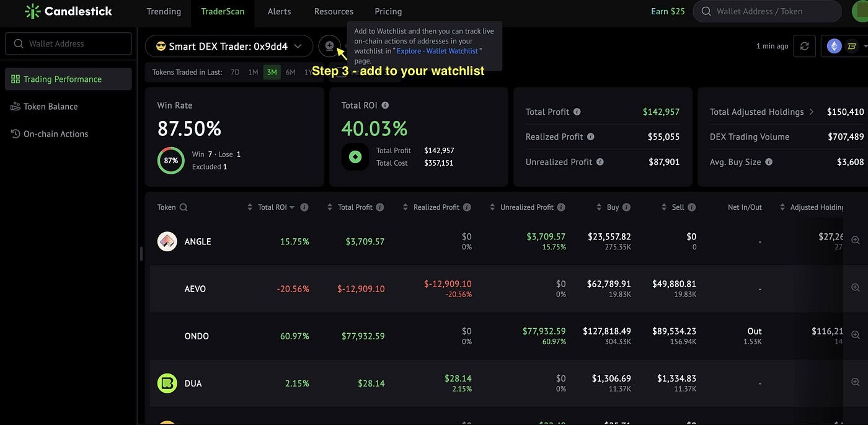Click info icon next to Realized Profit stat

pos(590,136)
